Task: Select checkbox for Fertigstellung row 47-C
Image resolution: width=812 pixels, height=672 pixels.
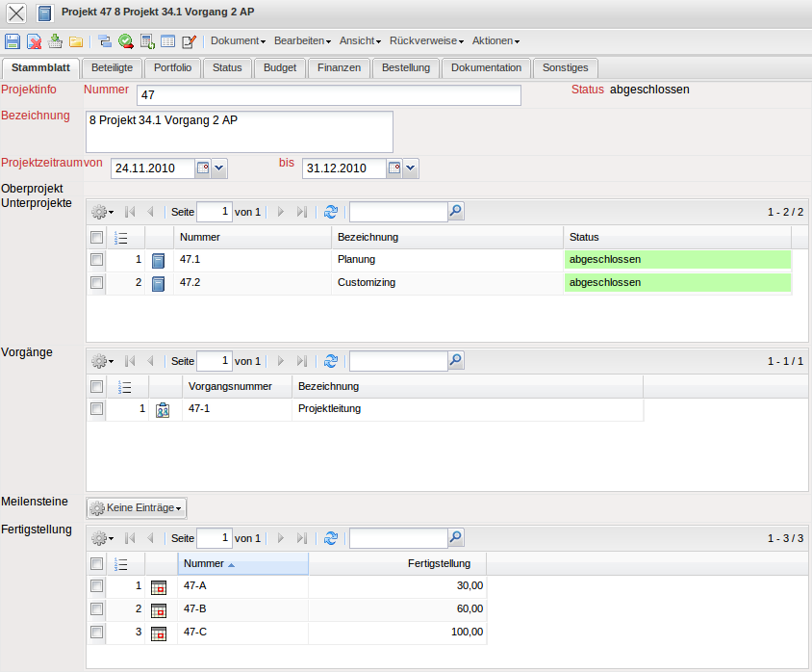Action: pos(96,633)
